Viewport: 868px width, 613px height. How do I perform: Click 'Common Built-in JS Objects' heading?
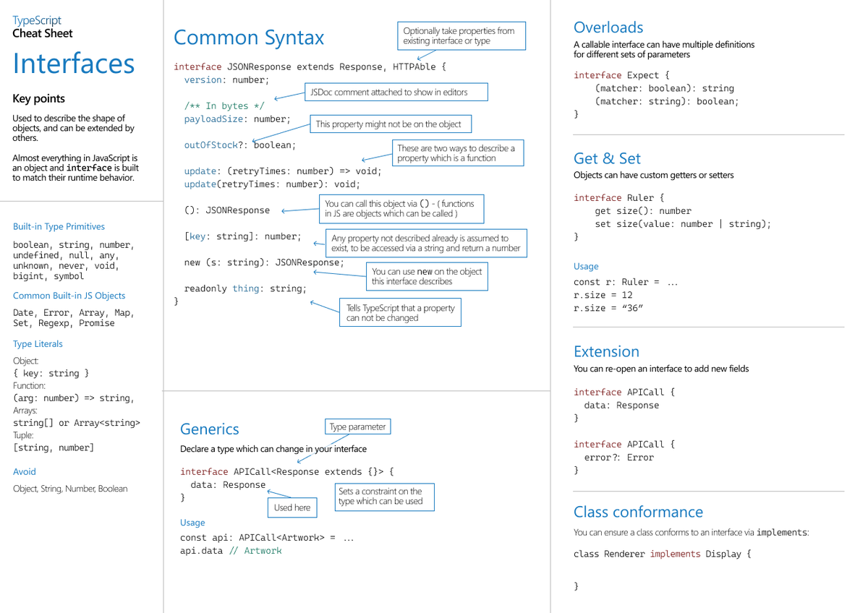coord(69,296)
